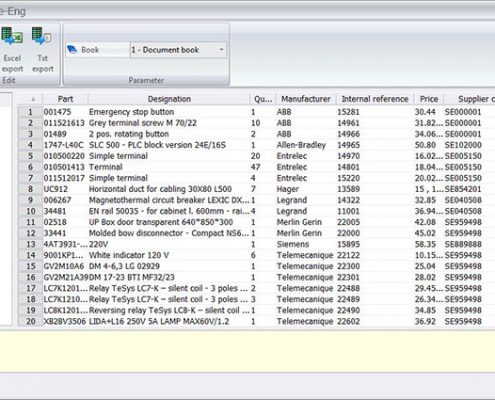The width and height of the screenshot is (495, 400).
Task: Click the Txt export icon
Action: (42, 50)
